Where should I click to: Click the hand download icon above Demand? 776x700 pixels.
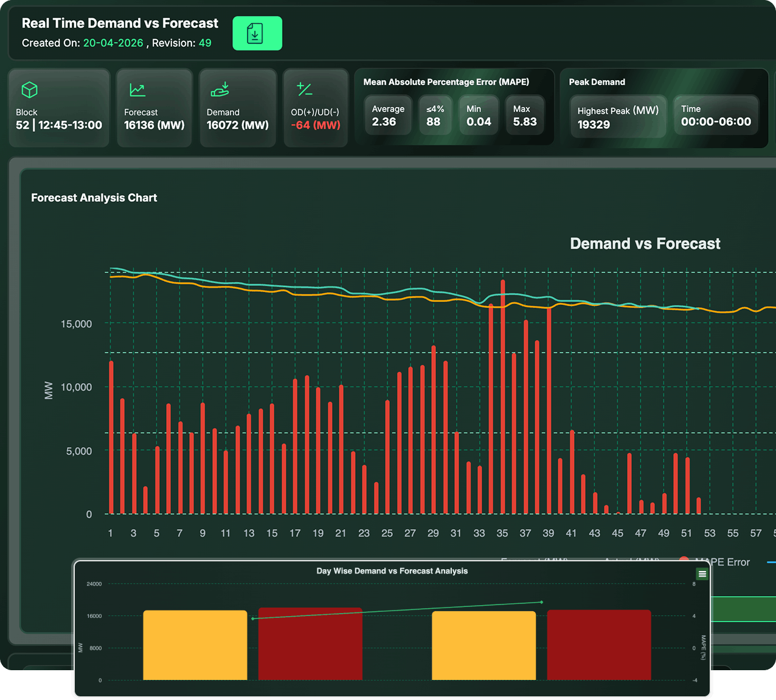pos(220,89)
